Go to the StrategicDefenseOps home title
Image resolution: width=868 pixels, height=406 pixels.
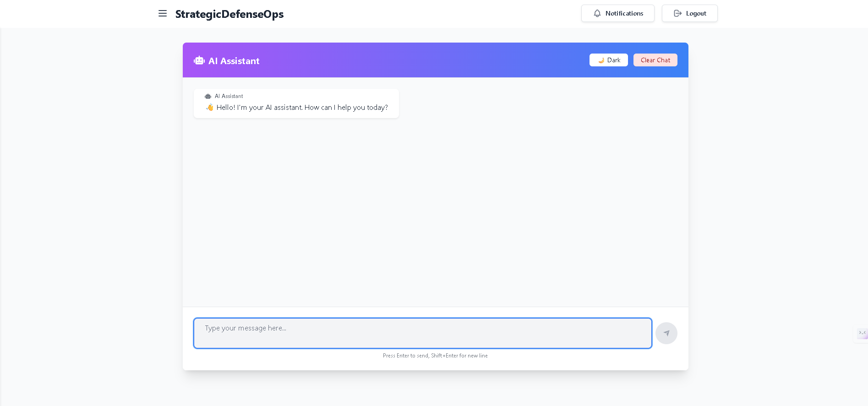[229, 14]
